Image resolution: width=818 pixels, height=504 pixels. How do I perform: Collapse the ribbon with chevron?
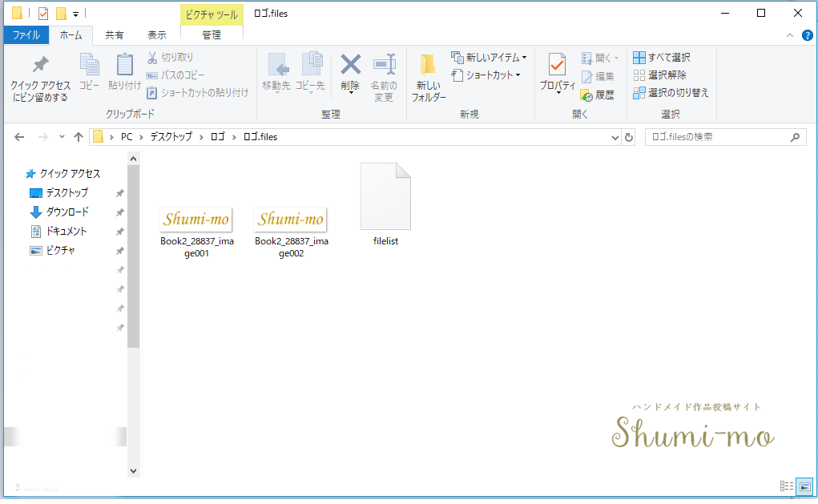pos(790,35)
